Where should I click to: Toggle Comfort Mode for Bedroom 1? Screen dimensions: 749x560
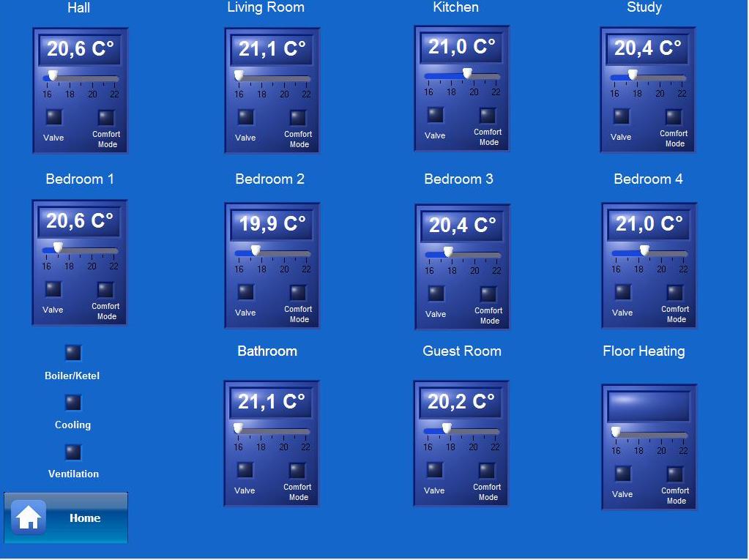click(106, 289)
